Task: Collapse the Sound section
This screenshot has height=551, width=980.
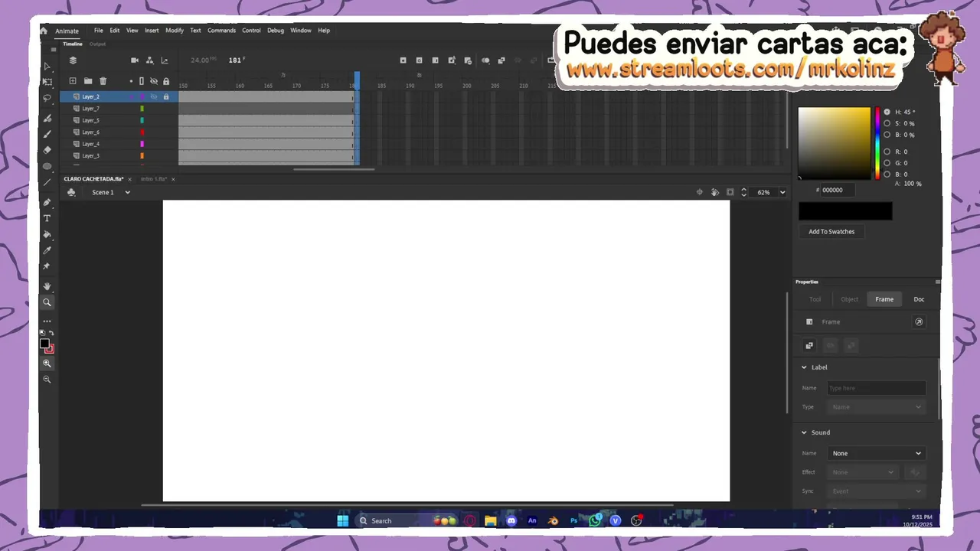Action: 804,432
